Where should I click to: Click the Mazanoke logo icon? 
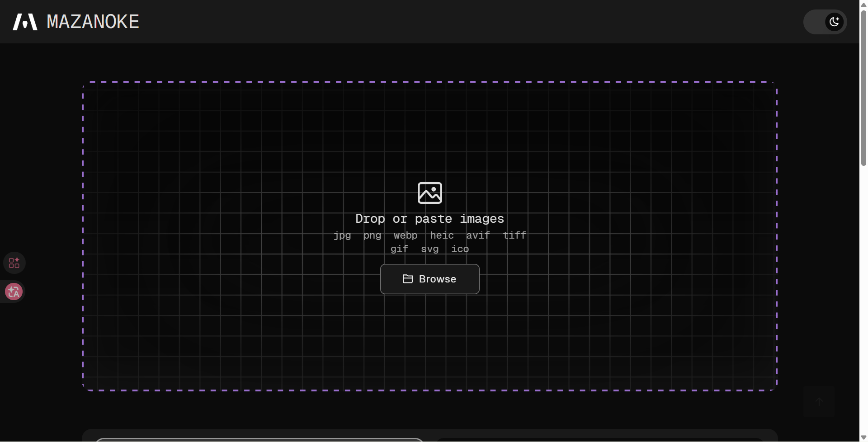coord(25,22)
